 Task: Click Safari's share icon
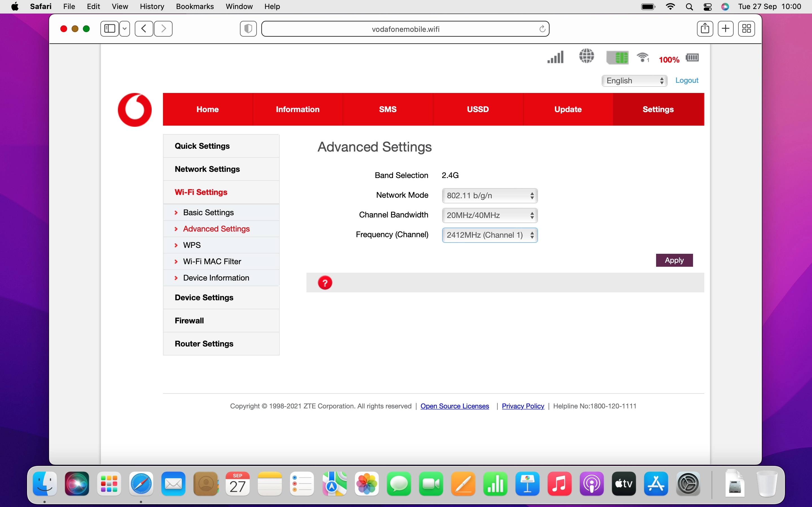(705, 28)
